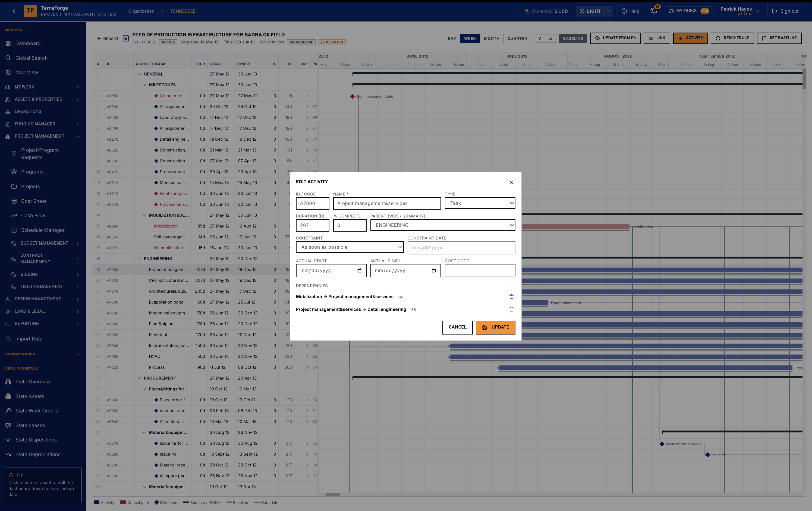Open the calendar picker in Actual Start
812x511 pixels.
pyautogui.click(x=360, y=271)
